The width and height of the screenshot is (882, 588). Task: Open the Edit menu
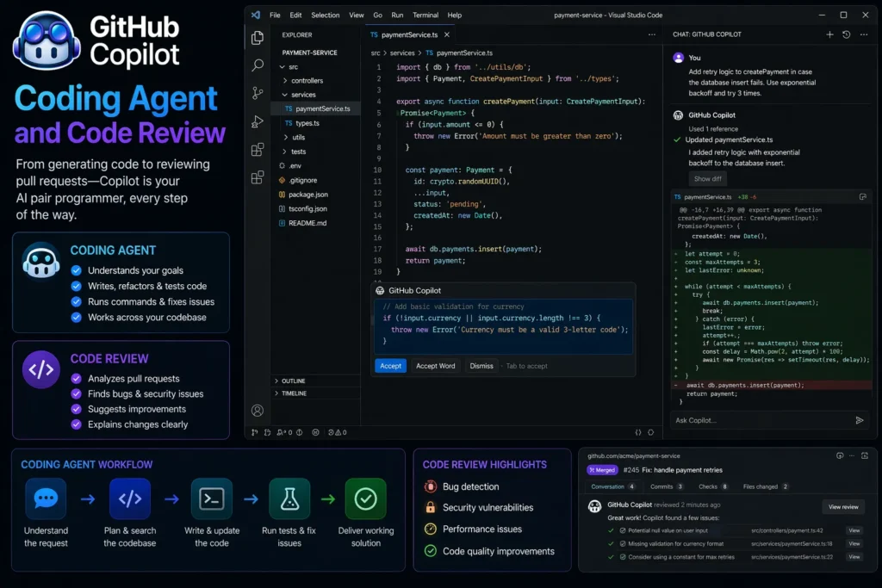click(296, 15)
